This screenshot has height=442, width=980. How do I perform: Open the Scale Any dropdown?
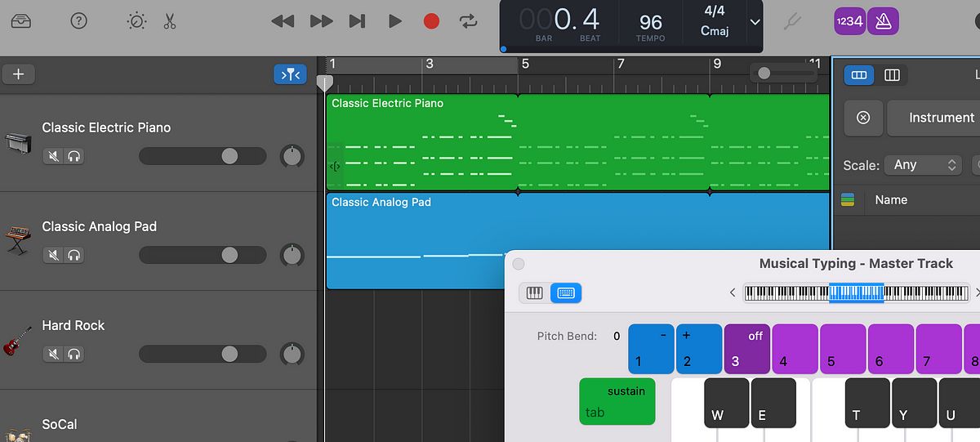924,165
